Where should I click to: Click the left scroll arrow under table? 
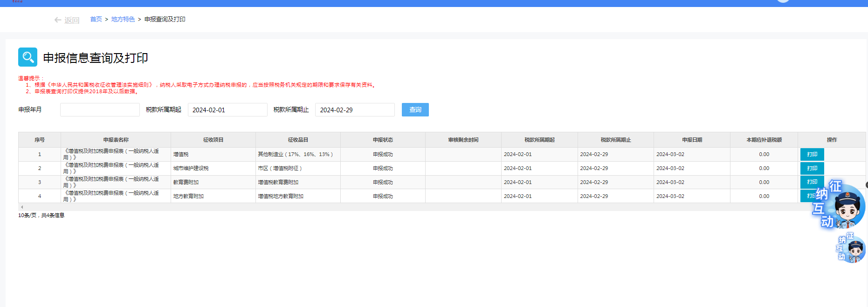coord(22,207)
